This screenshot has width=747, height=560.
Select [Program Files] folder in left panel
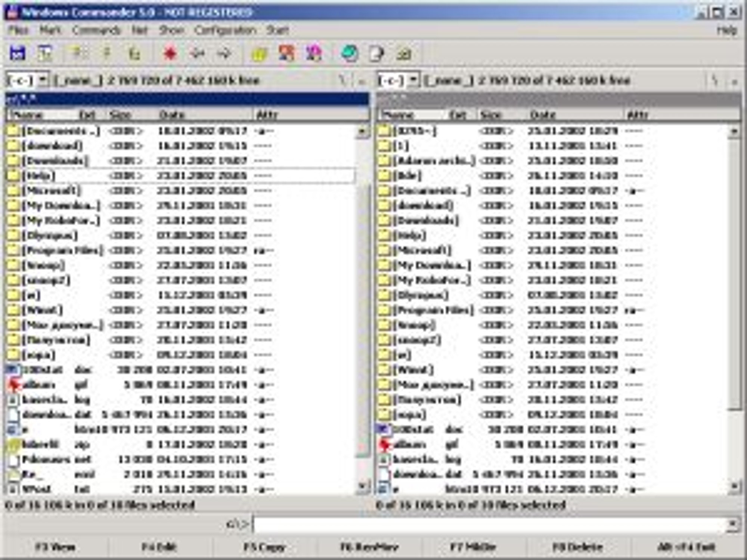[180, 251]
